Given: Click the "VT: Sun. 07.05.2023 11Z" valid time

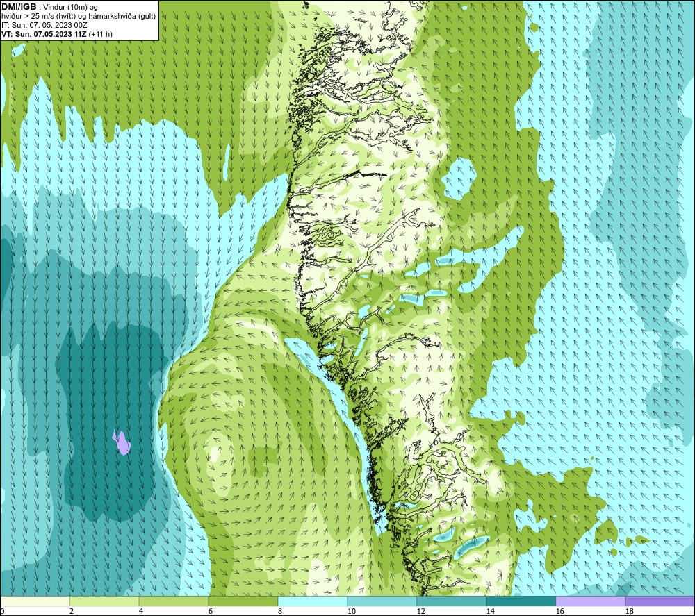Looking at the screenshot, I should 44,34.
